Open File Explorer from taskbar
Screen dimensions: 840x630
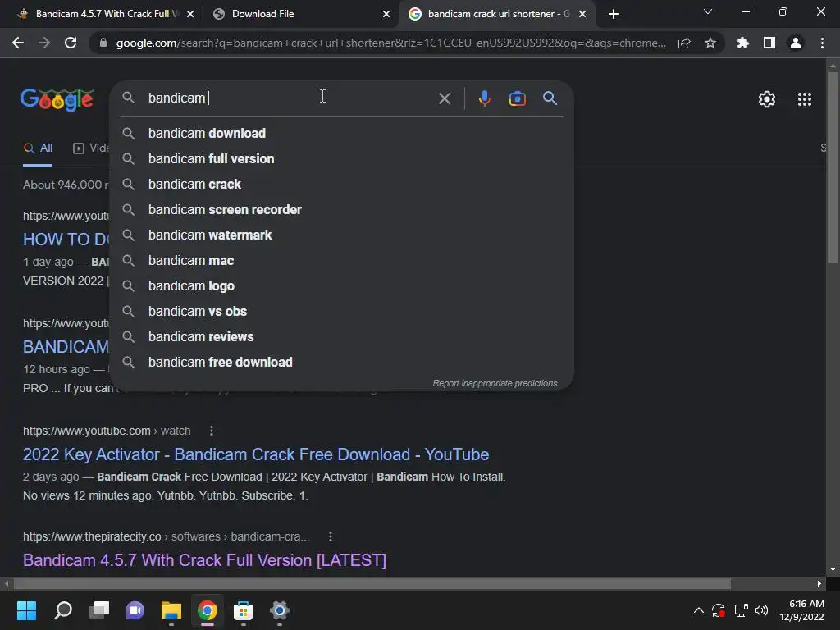pyautogui.click(x=171, y=610)
